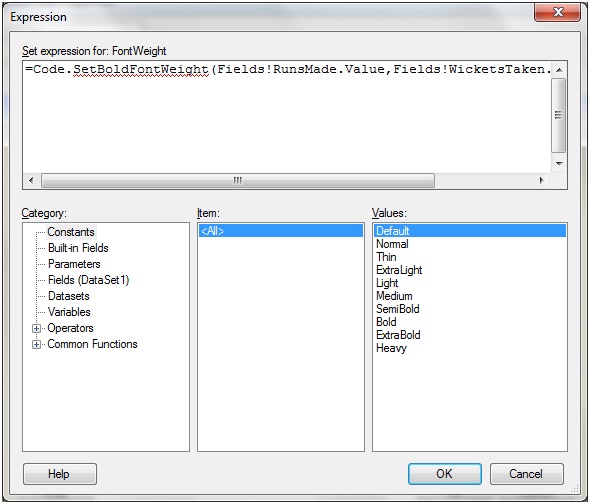
Task: Click the OK button
Action: coord(444,474)
